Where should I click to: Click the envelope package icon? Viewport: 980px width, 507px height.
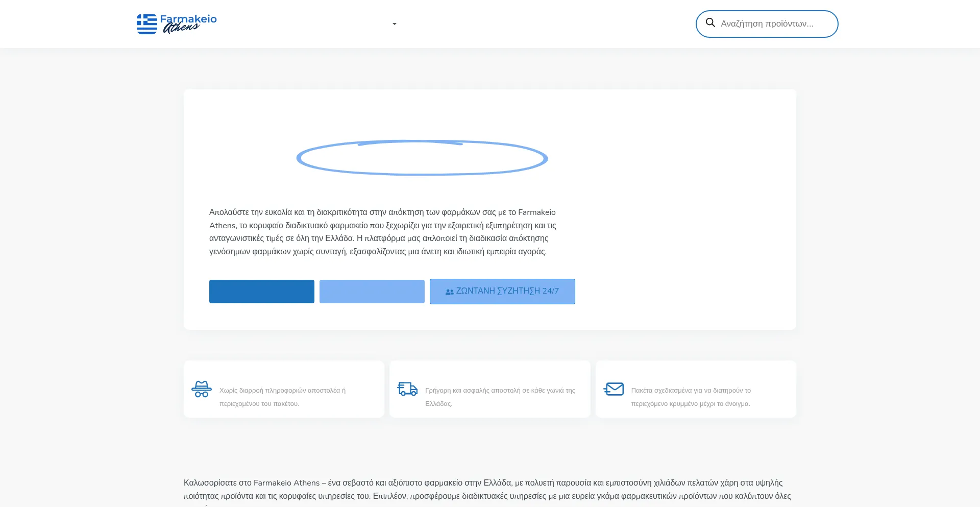pyautogui.click(x=614, y=389)
